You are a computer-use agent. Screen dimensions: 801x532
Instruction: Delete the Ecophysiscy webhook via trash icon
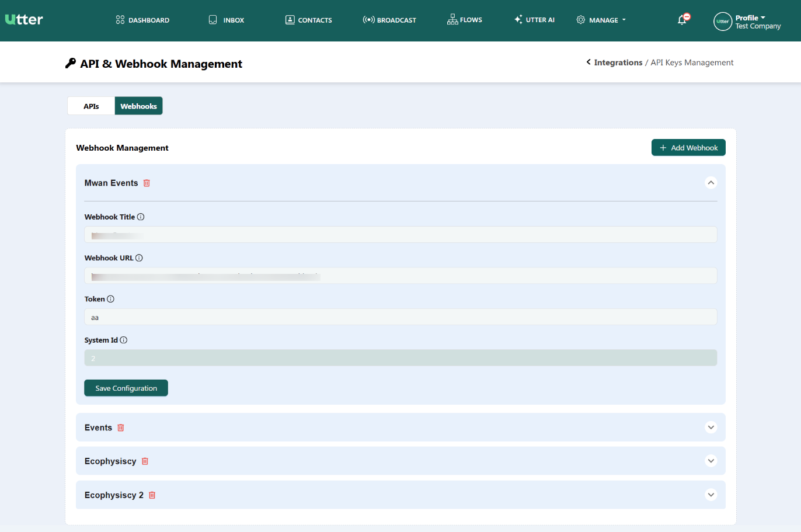point(145,461)
